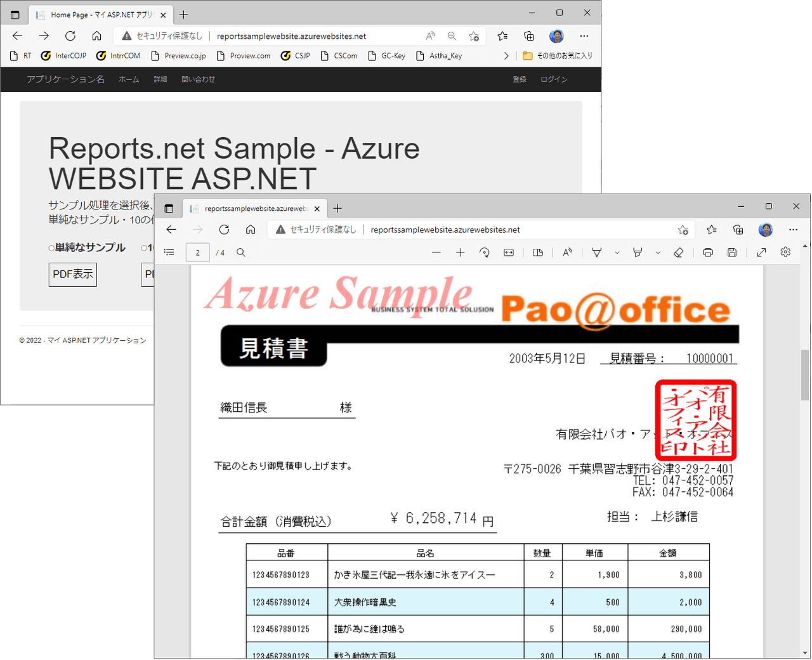Refresh the Home Page window
Viewport: 812px width, 660px height.
(x=70, y=36)
